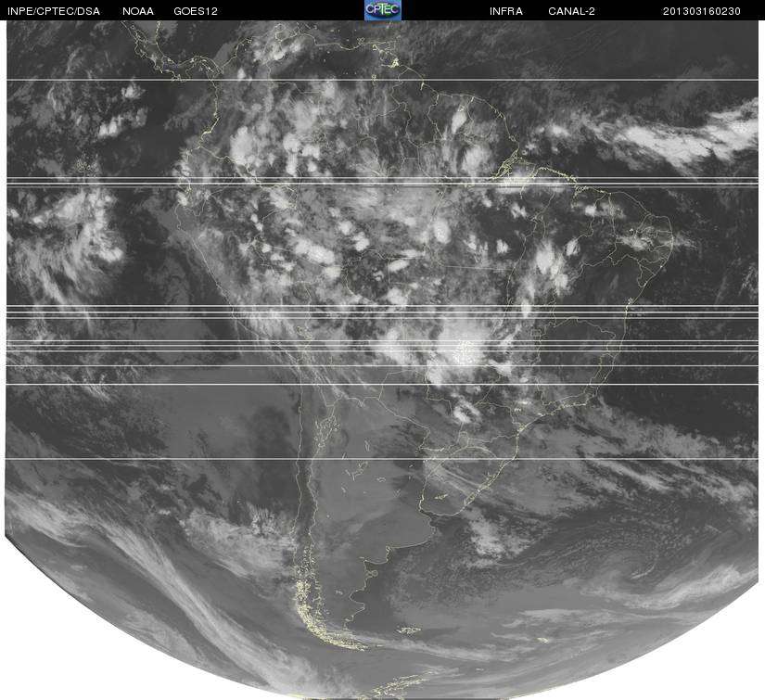
Task: Click the GOES12 satellite infrared image
Action: [382, 360]
